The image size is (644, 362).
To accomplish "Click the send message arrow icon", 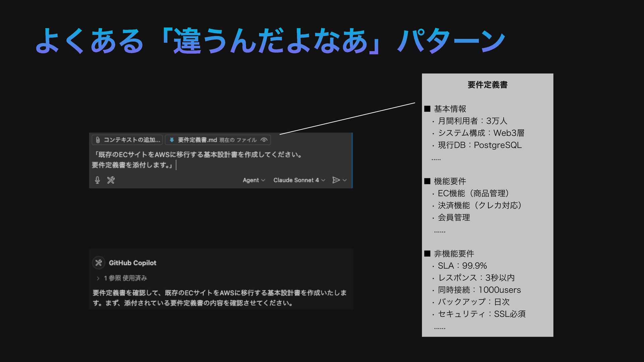I will (336, 180).
